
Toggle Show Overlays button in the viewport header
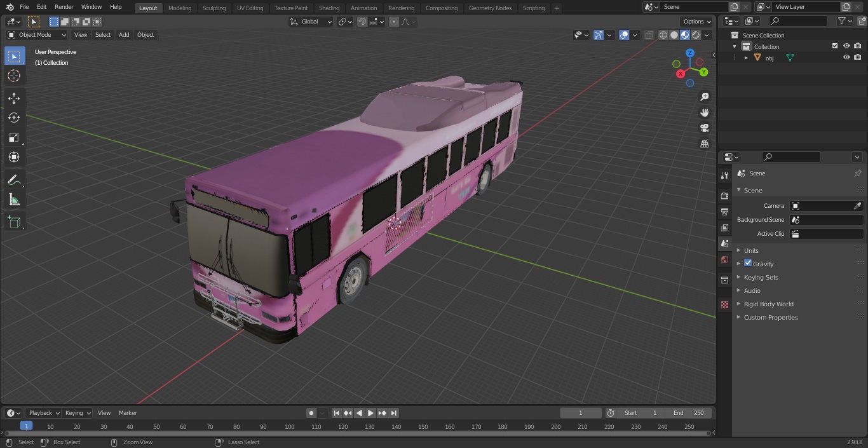(x=624, y=35)
